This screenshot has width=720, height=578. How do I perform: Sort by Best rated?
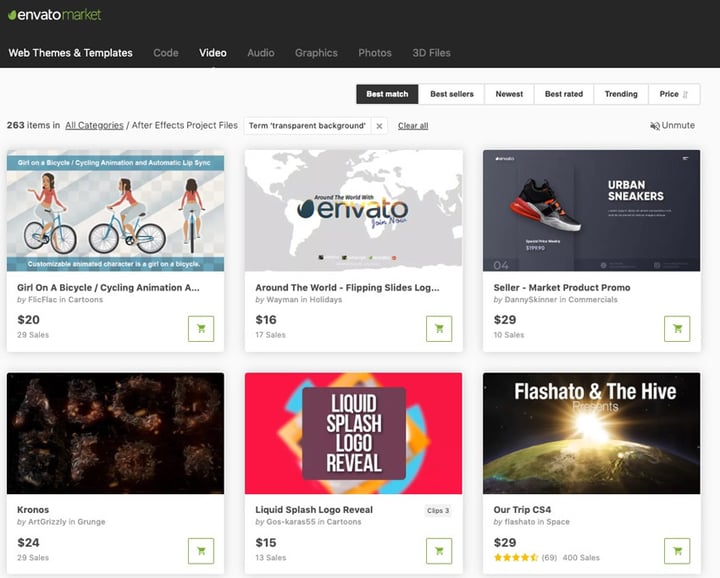(x=563, y=94)
